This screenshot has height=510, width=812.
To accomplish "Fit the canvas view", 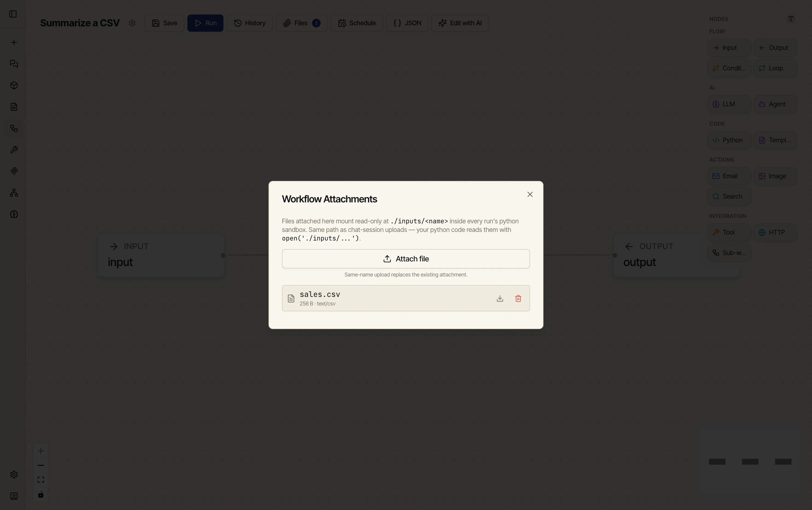I will 41,480.
